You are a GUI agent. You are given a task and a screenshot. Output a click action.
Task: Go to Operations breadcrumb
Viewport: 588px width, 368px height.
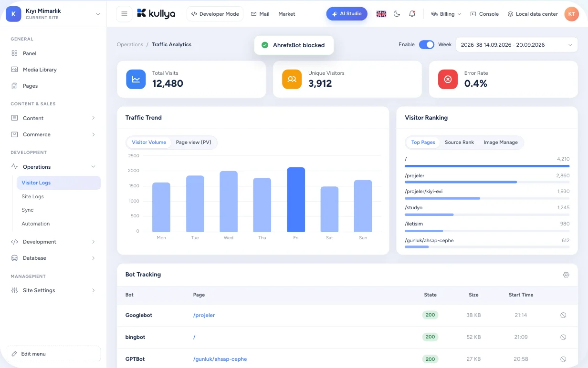click(x=130, y=44)
